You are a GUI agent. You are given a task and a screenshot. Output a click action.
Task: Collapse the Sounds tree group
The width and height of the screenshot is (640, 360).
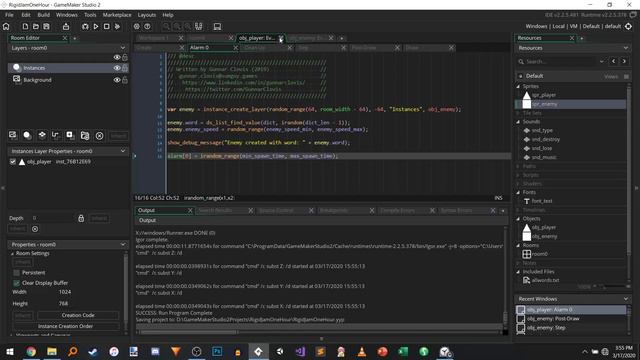coord(518,122)
